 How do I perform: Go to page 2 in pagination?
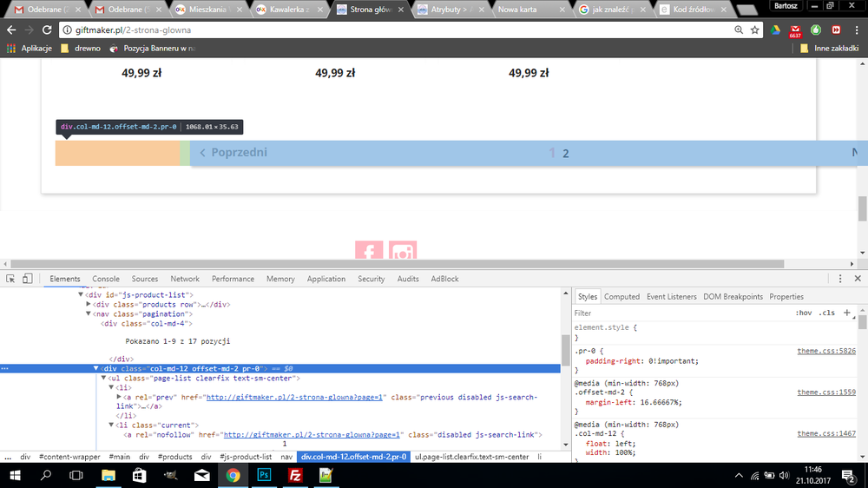(x=566, y=154)
